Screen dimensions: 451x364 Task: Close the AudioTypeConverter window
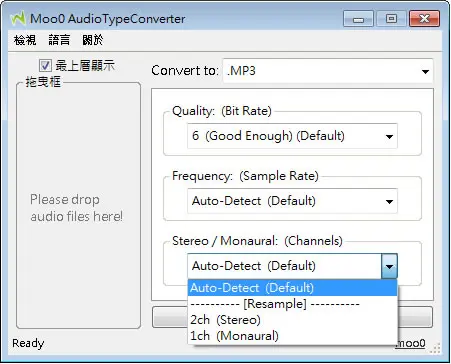[x=424, y=19]
